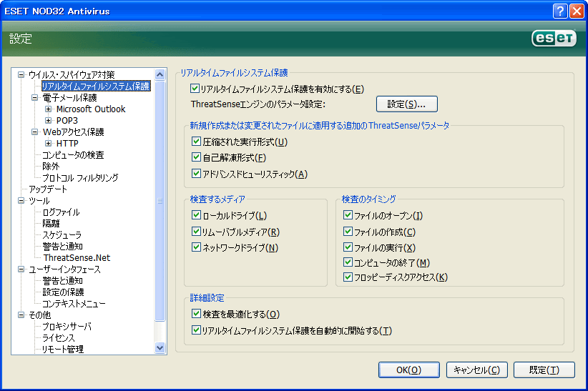Click the キャンセル(C) button
Screen dimensions: 588x391
click(477, 370)
